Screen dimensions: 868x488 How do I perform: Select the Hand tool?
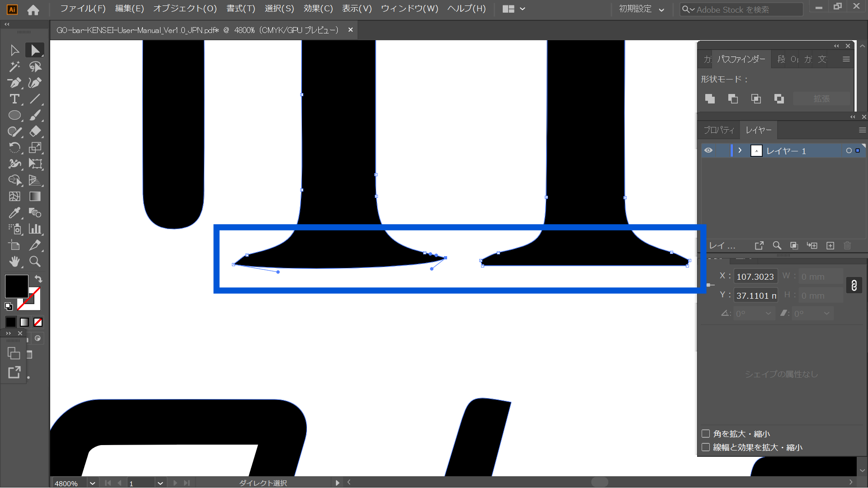[14, 262]
